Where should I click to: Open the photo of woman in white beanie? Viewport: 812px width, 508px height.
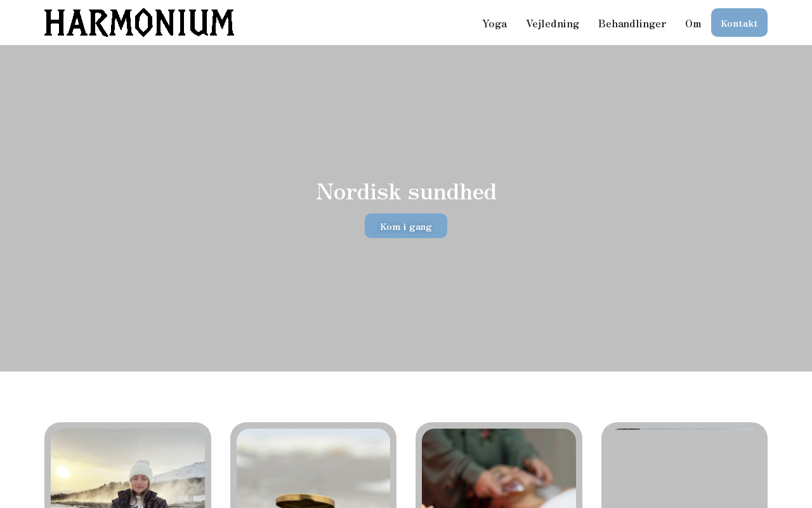click(x=128, y=469)
